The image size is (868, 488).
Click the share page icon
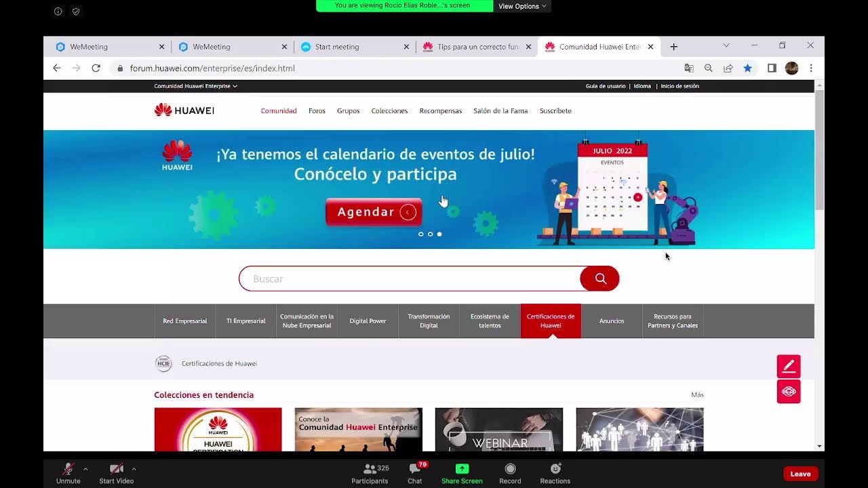tap(728, 68)
